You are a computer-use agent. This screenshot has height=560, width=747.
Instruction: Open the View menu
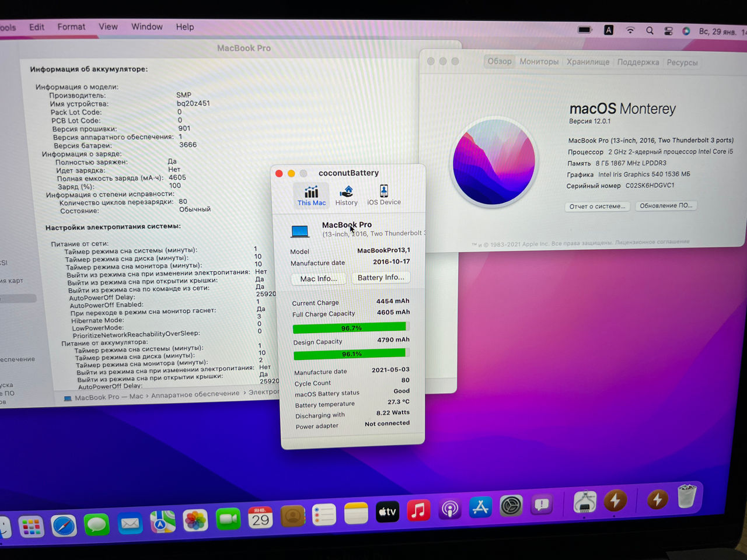click(108, 27)
